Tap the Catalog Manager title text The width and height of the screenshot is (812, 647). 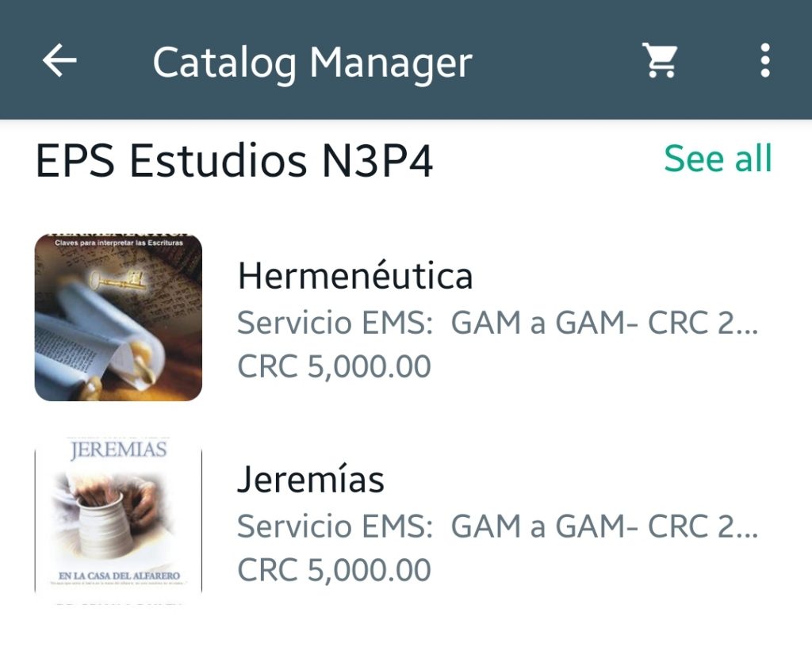(312, 62)
